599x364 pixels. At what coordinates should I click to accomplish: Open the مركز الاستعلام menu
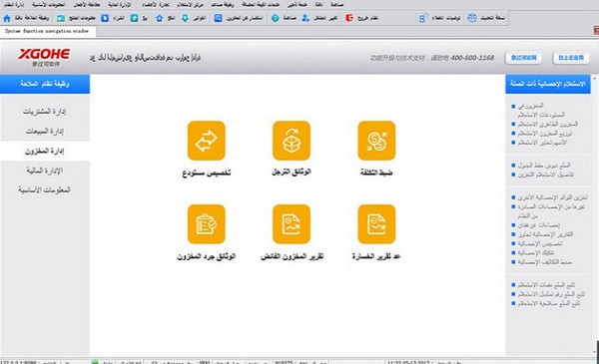click(191, 5)
